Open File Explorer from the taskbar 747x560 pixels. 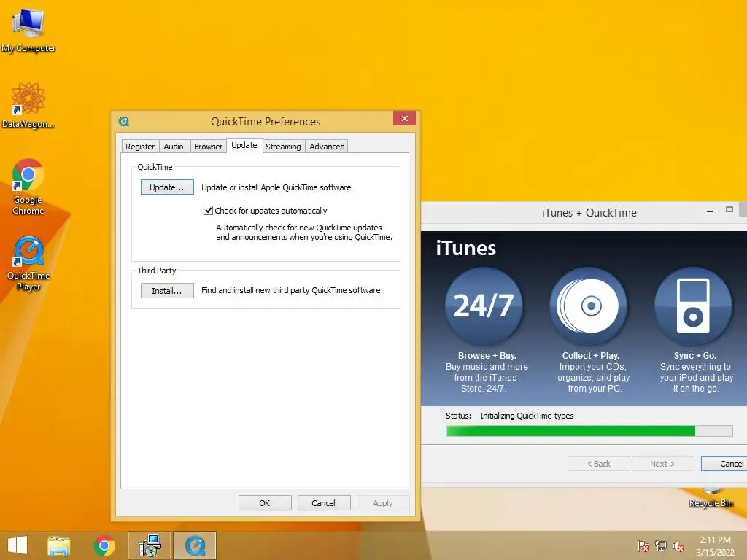pyautogui.click(x=59, y=545)
